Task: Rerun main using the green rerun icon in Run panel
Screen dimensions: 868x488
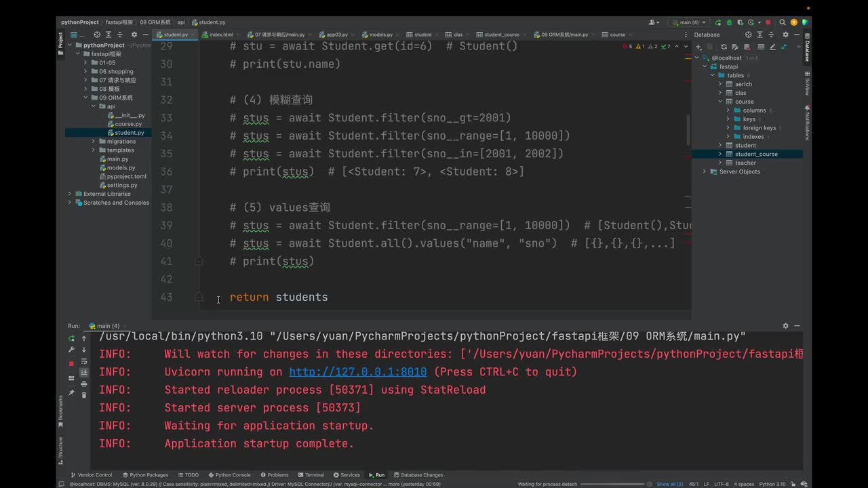Action: coord(71,338)
